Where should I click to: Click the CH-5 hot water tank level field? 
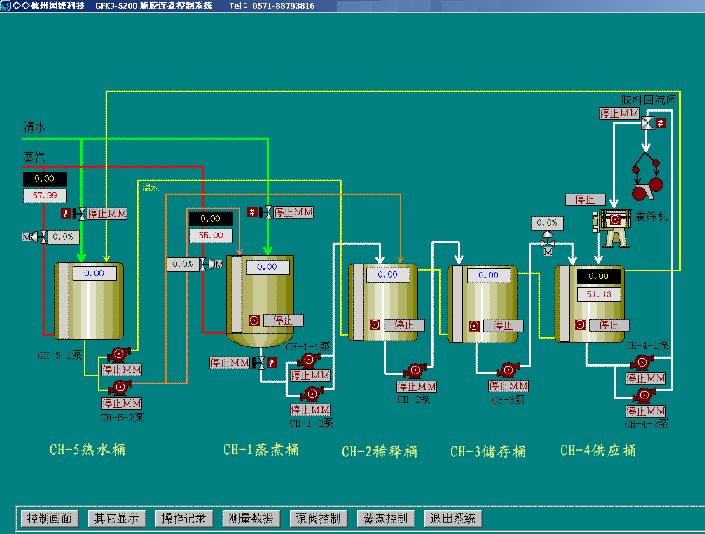[95, 272]
